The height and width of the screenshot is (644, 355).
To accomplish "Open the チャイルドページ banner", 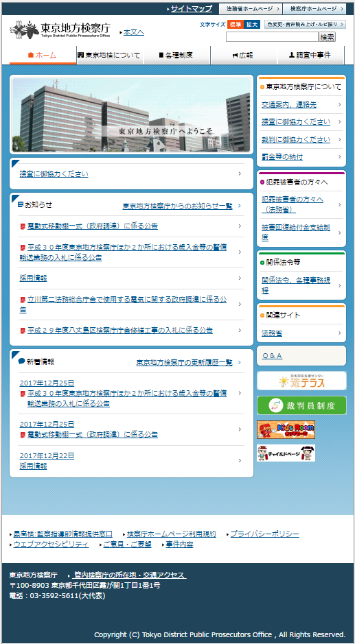I will [286, 453].
